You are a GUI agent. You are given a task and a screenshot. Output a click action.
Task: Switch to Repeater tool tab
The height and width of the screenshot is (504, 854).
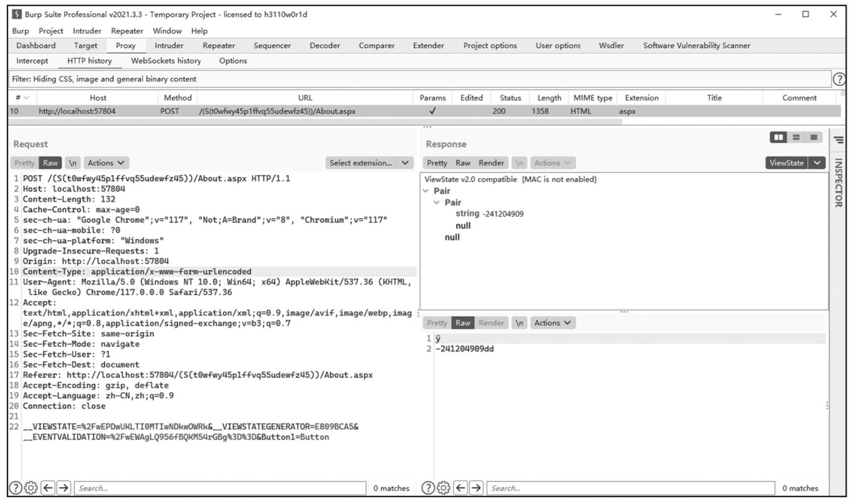click(219, 46)
